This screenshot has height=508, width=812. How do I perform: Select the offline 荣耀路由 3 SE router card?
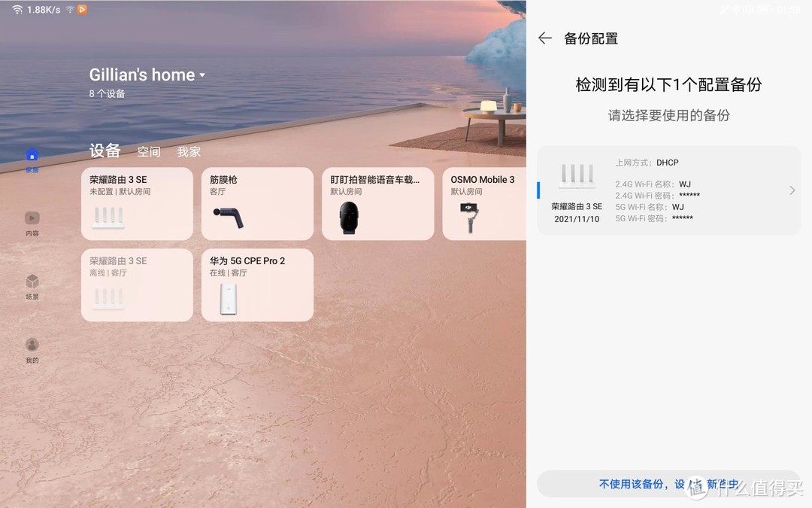pos(137,284)
